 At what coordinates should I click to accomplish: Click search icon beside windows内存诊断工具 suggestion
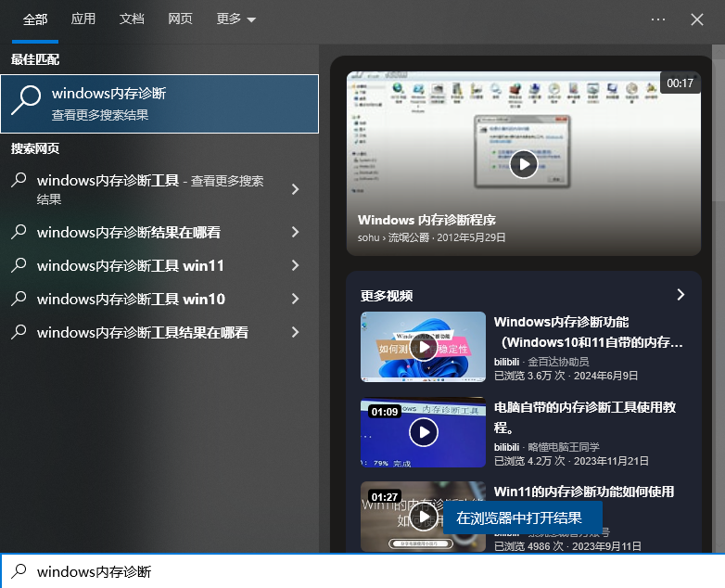(19, 180)
